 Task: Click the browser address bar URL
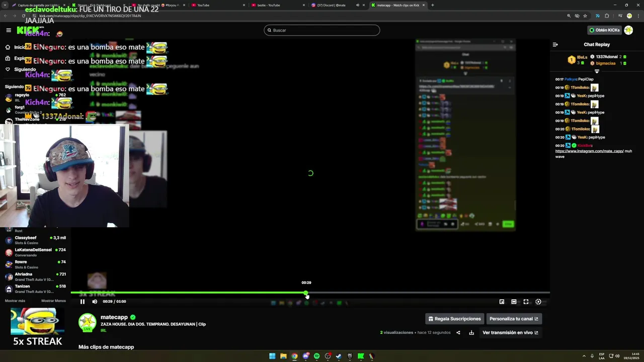(x=90, y=16)
